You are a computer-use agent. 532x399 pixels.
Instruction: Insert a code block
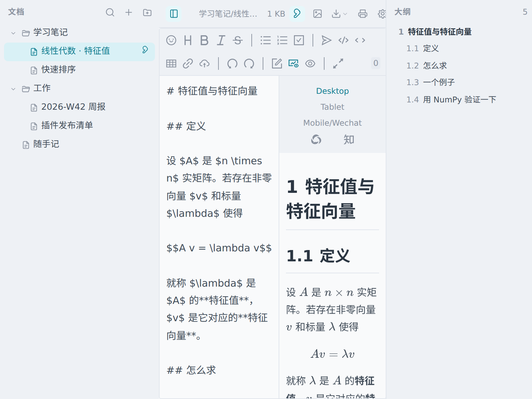(x=343, y=40)
